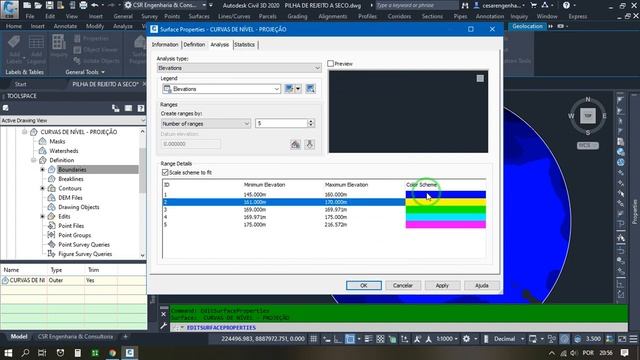Click the blue color swatch of range 1

click(446, 195)
